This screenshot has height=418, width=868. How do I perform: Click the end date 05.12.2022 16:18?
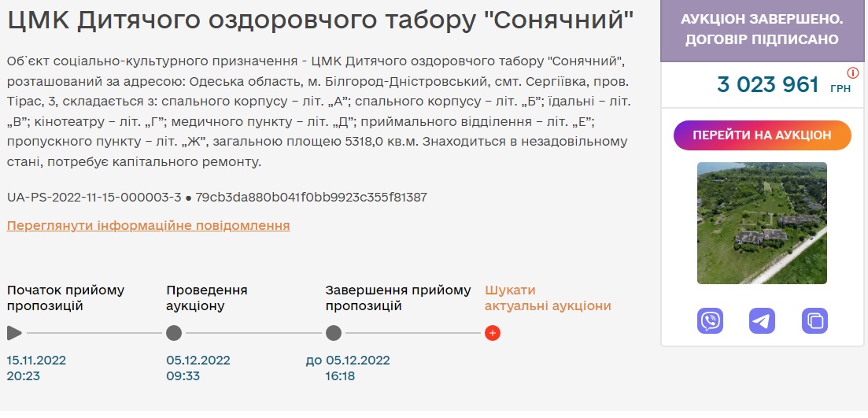point(357,368)
